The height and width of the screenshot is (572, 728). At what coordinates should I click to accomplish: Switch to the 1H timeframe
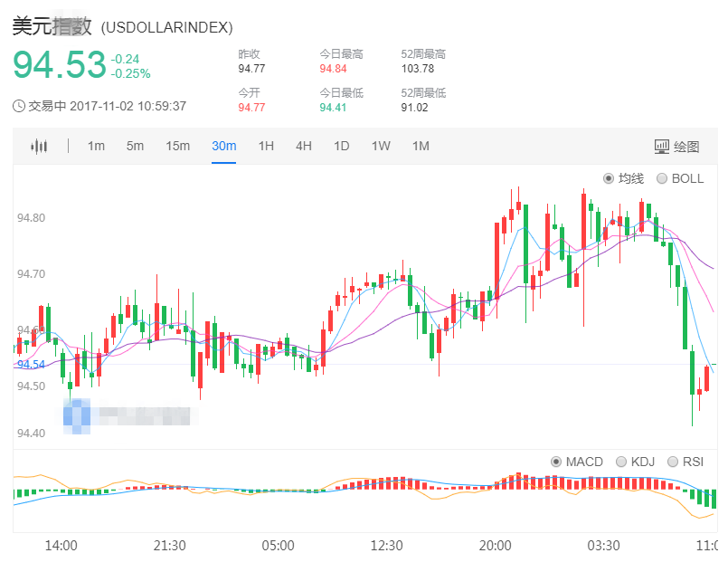coord(266,146)
